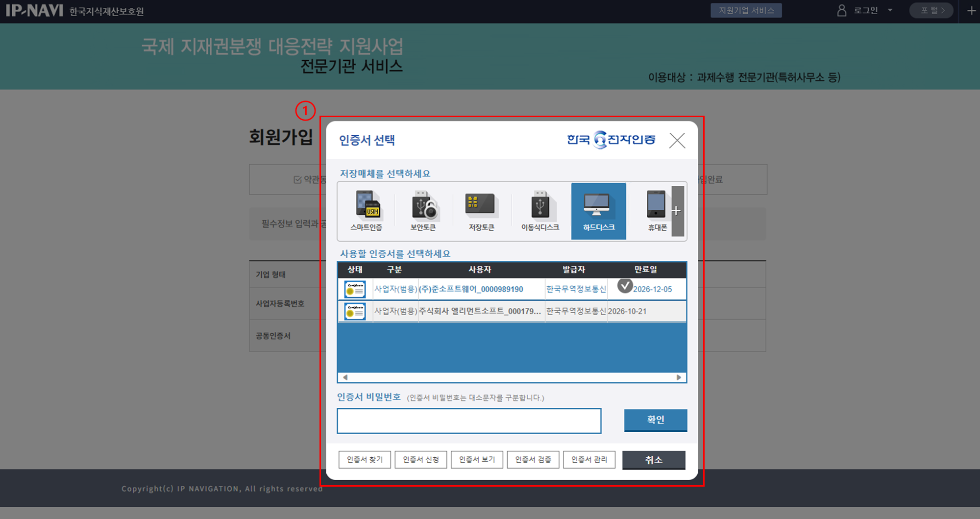The image size is (980, 519).
Task: Select the 엘리먼트소프트 certificate row
Action: (x=479, y=311)
